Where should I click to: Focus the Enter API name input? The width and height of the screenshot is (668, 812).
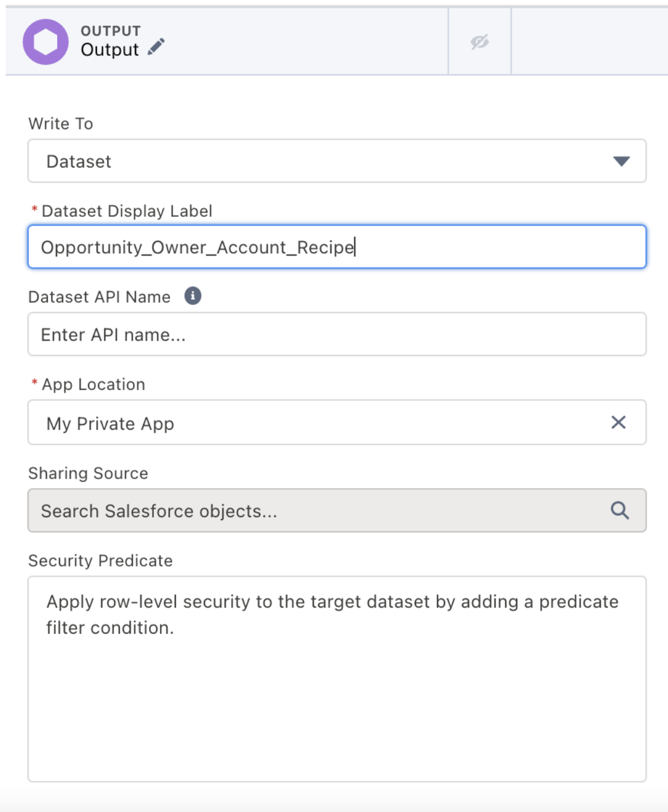click(337, 334)
